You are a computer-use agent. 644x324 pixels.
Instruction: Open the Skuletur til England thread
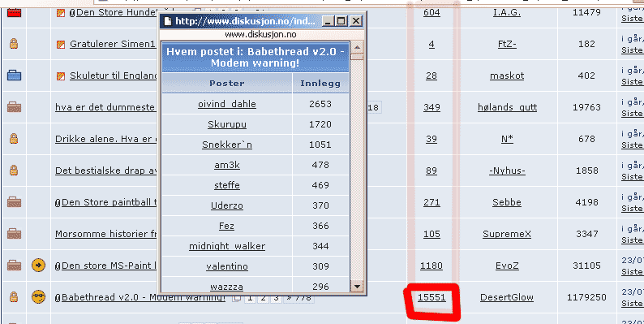pos(114,76)
